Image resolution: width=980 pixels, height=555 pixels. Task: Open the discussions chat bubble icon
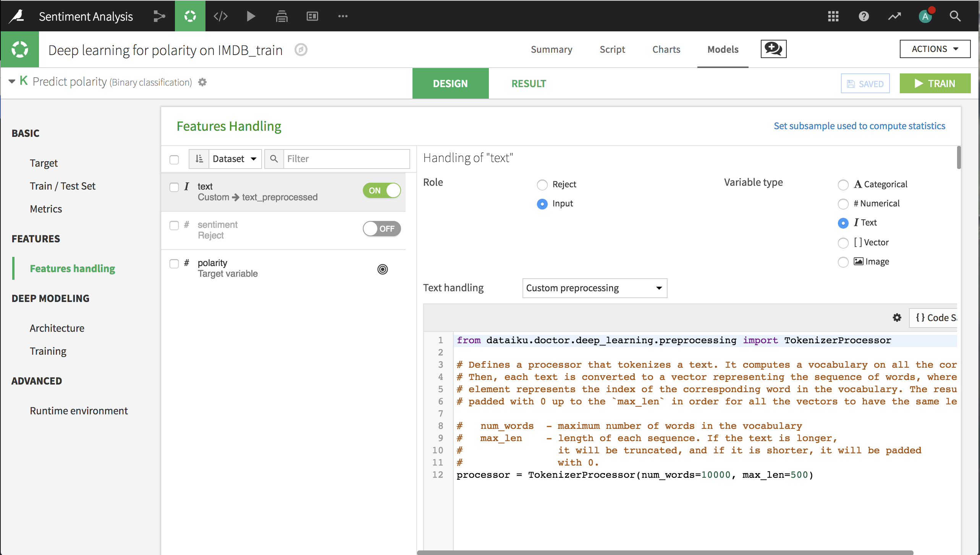point(773,49)
